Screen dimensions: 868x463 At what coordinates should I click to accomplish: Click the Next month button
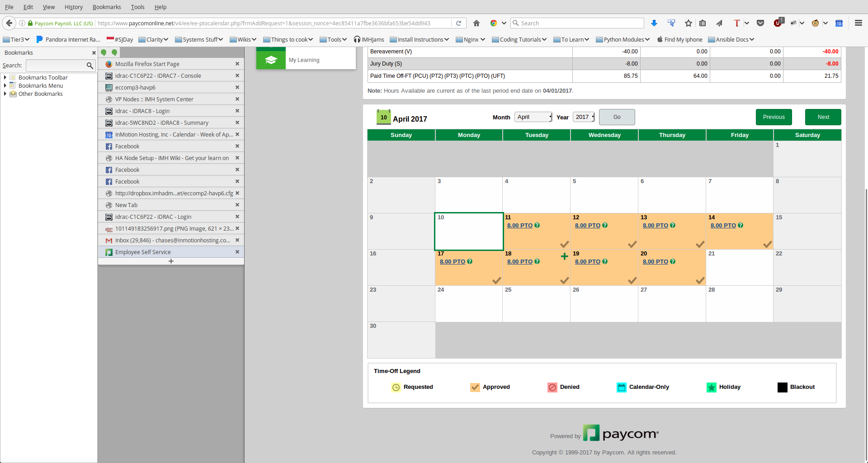[823, 117]
